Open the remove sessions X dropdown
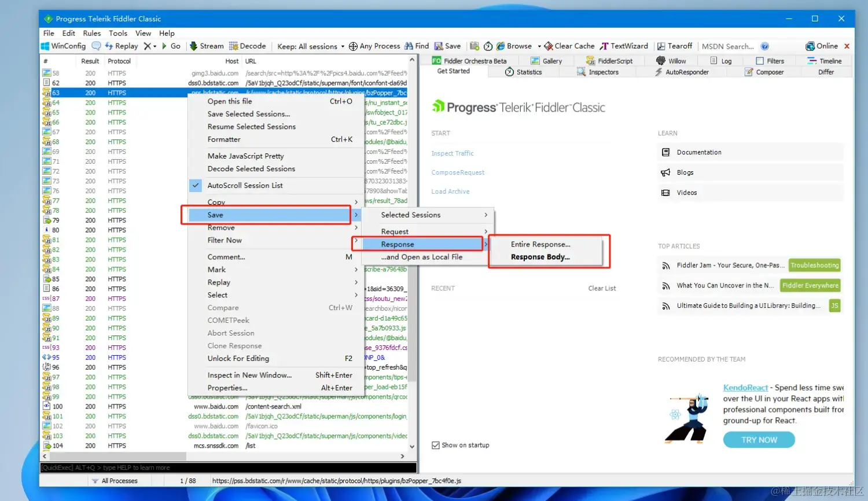868x501 pixels. click(x=150, y=46)
